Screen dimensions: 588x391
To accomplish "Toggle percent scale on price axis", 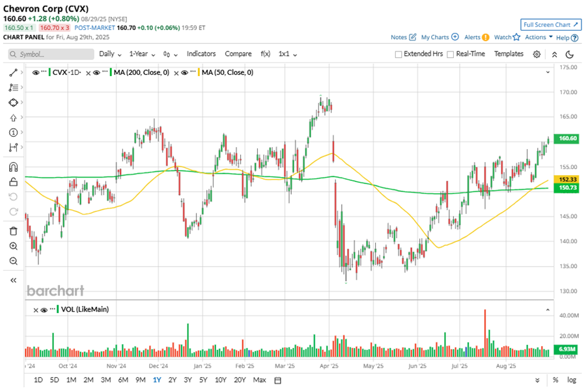I will 555,380.
